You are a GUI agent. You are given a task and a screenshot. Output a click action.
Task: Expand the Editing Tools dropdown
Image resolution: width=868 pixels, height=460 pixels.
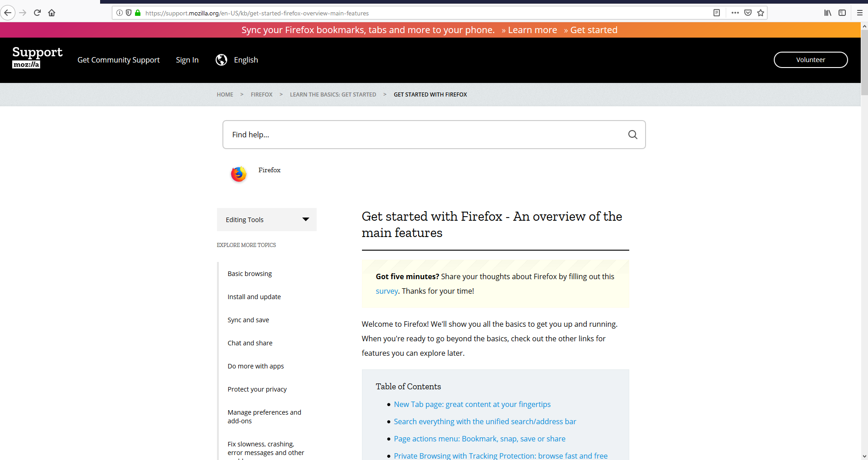tap(266, 220)
